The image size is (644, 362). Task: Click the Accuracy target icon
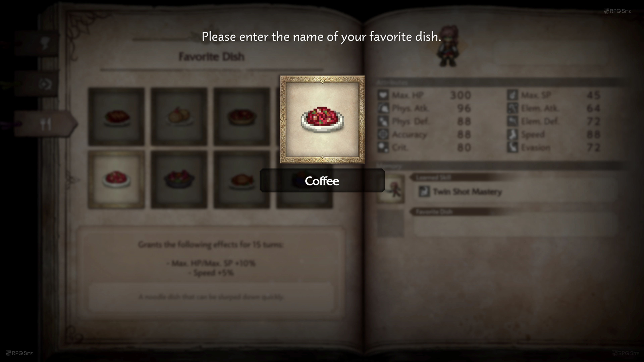tap(383, 134)
